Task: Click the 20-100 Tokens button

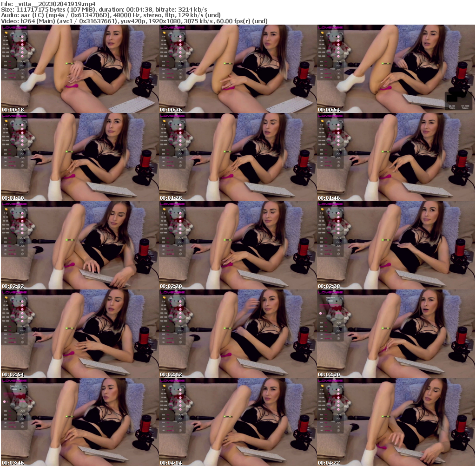Action: point(452,107)
